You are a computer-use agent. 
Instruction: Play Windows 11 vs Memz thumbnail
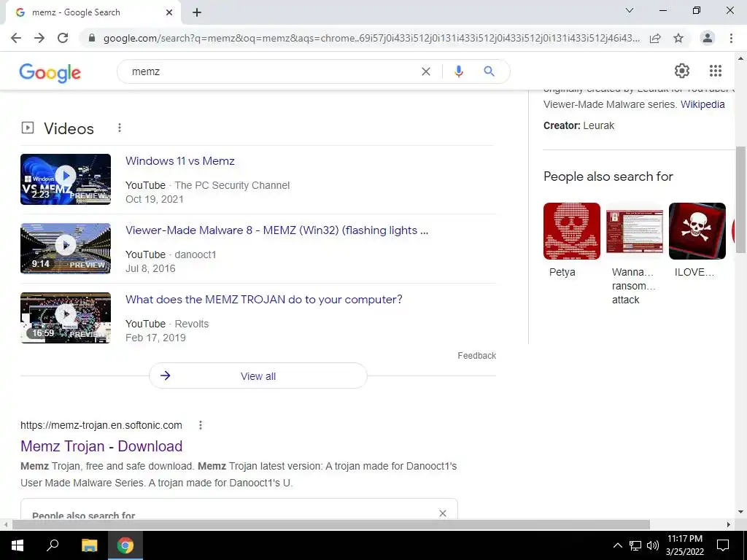pos(66,179)
